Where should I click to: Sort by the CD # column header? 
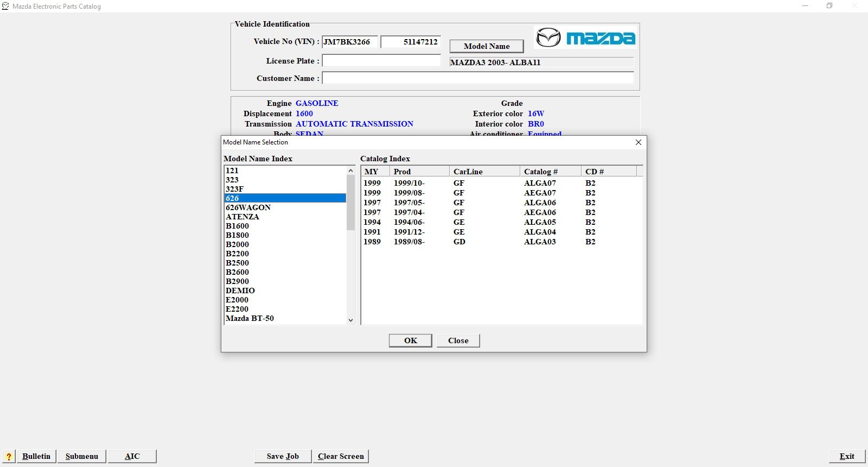(x=609, y=172)
